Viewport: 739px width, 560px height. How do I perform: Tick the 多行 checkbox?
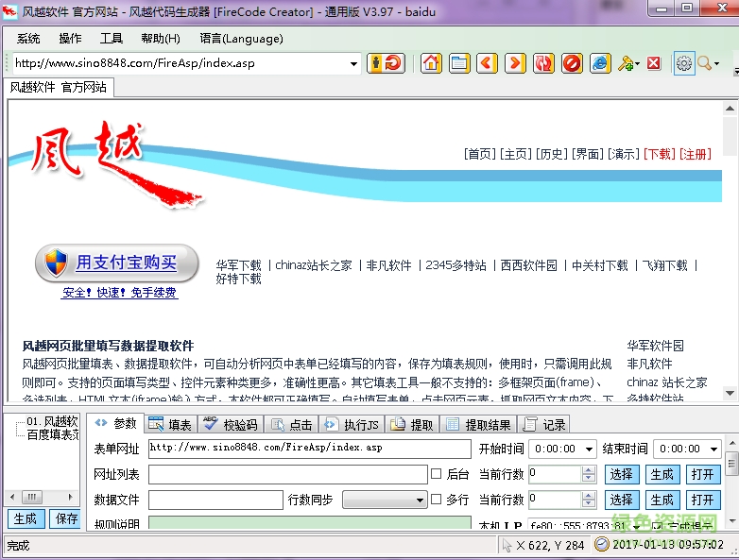(437, 500)
